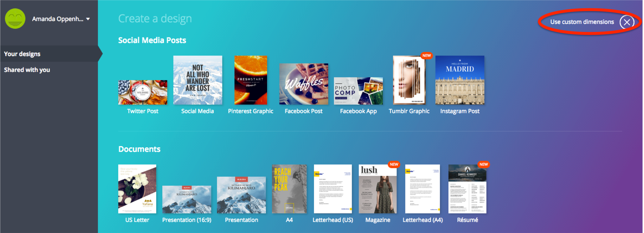Close the Create a design panel
This screenshot has height=233, width=644.
[627, 22]
